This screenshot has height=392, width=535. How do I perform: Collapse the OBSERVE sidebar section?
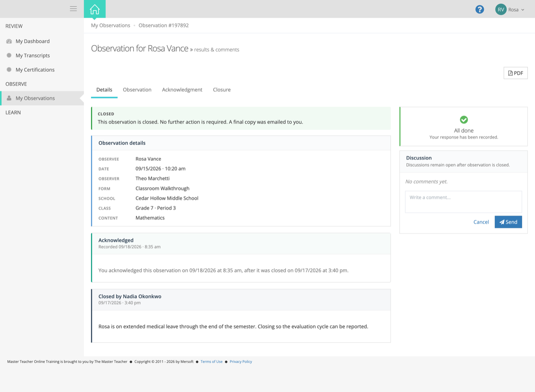pyautogui.click(x=16, y=84)
